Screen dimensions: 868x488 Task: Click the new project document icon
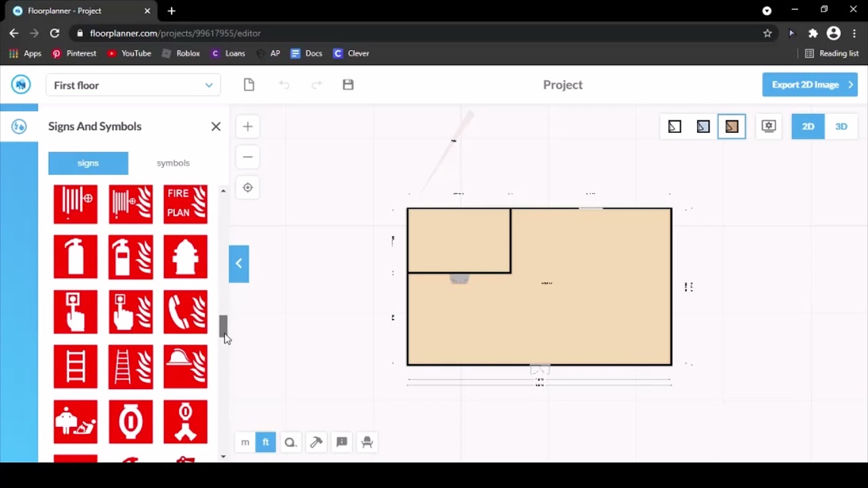(x=249, y=85)
